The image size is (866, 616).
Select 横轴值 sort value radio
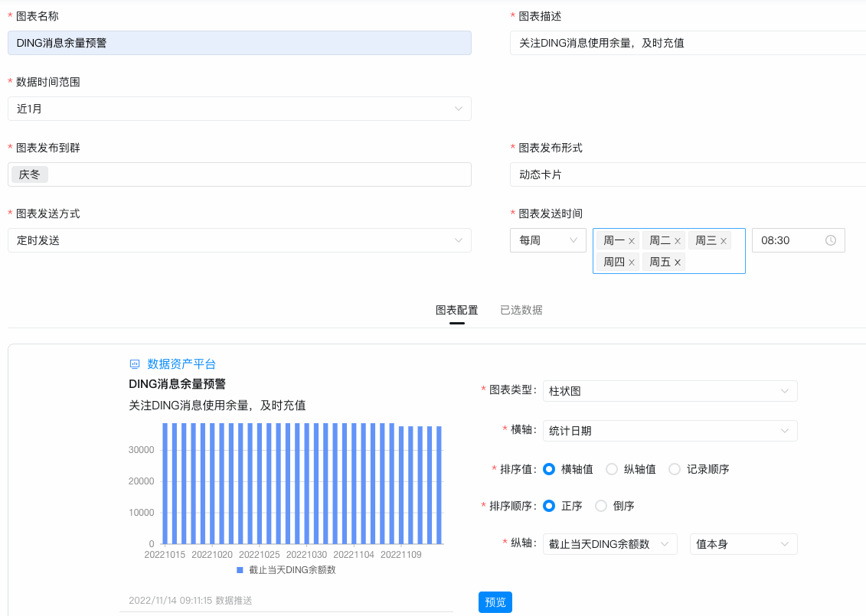[x=549, y=469]
